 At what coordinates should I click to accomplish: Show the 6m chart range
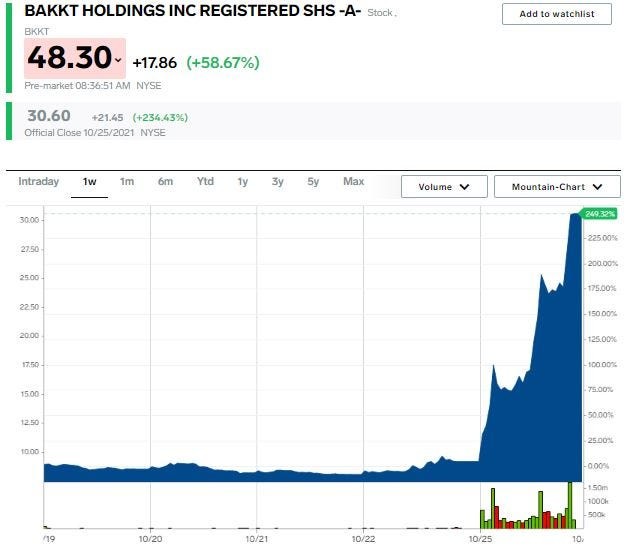click(165, 182)
